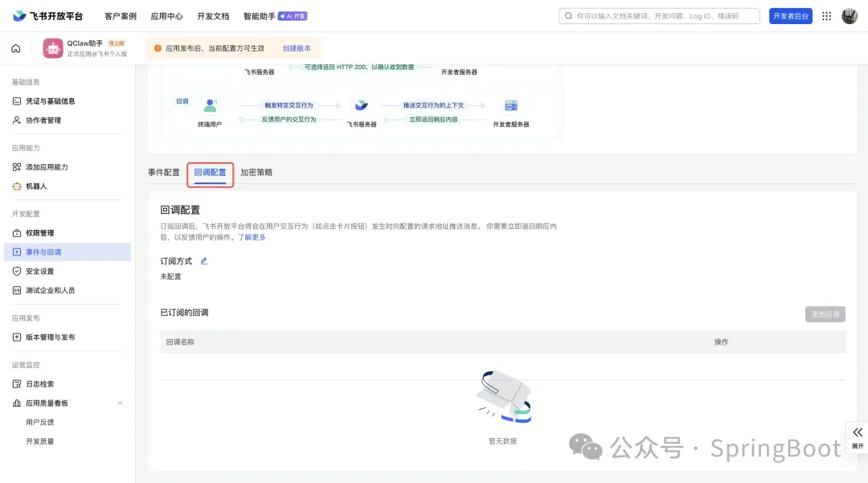868x483 pixels.
Task: Switch to the 加密策略 tab
Action: (x=256, y=173)
